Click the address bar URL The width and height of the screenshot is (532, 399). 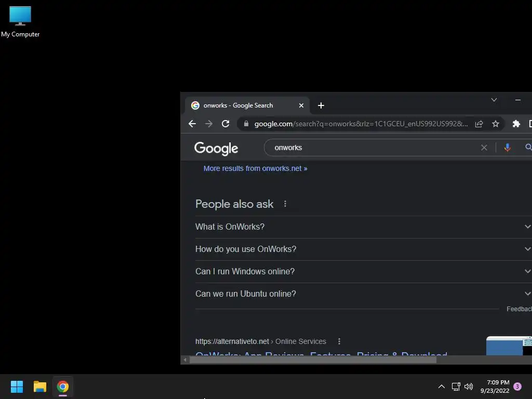tap(361, 124)
